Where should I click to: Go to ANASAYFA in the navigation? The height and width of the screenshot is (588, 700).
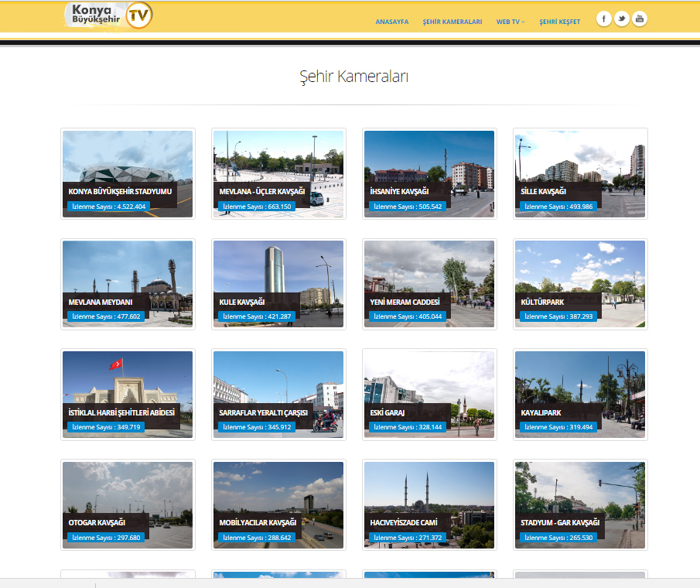coord(392,22)
